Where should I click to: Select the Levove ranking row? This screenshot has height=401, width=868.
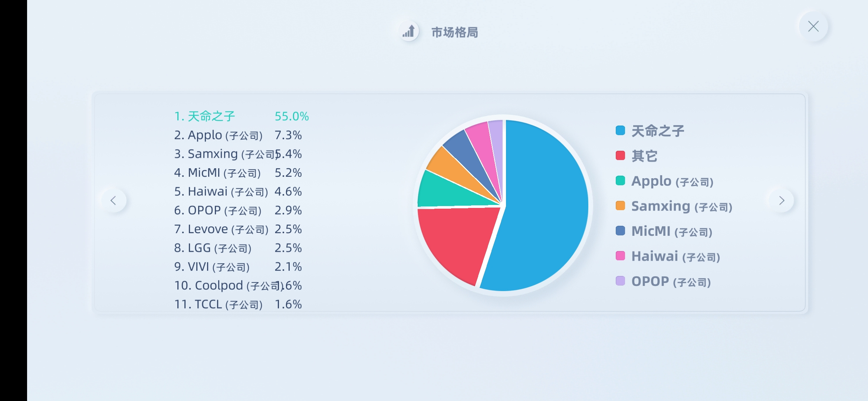[238, 229]
